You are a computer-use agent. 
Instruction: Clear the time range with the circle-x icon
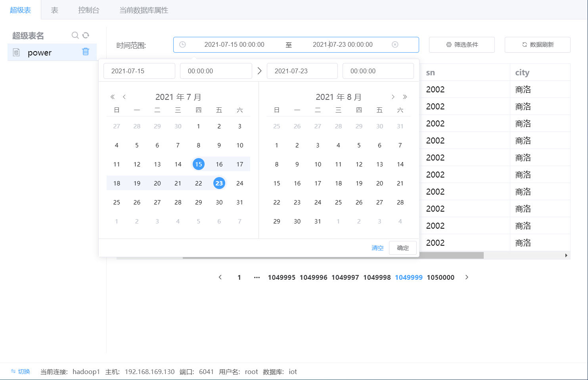tap(395, 44)
